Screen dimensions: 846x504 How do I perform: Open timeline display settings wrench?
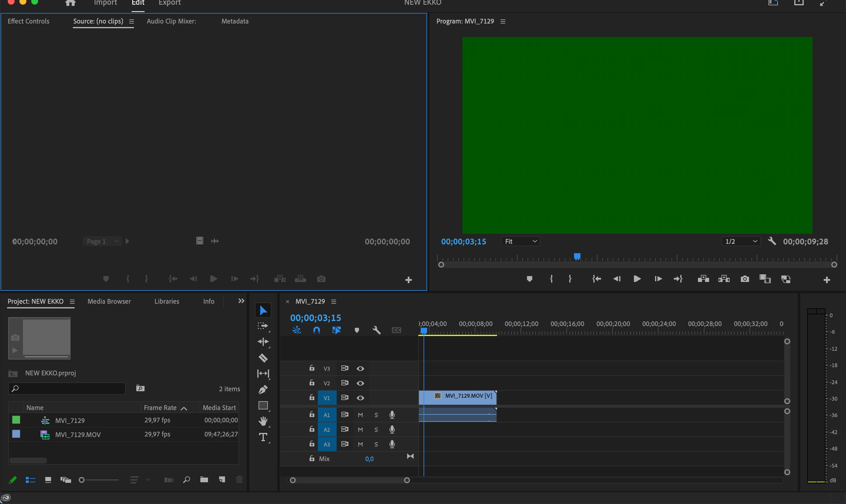coord(376,330)
